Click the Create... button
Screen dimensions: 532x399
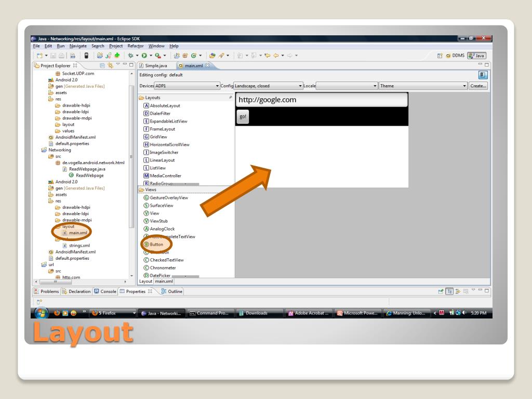(x=478, y=86)
